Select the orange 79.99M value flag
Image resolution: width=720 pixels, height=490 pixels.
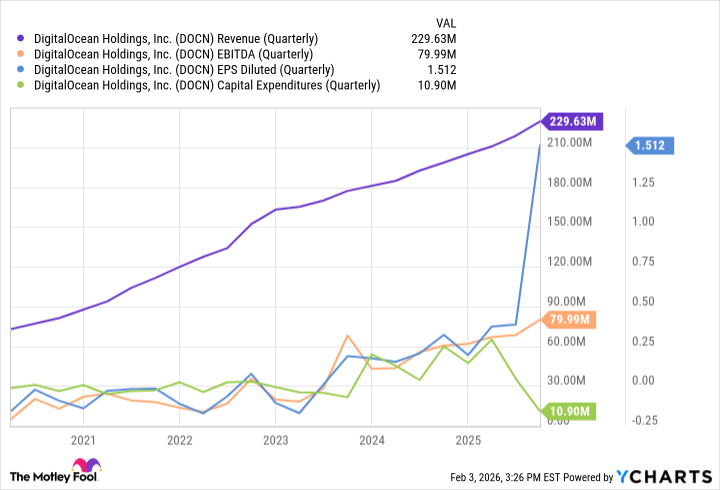(570, 320)
